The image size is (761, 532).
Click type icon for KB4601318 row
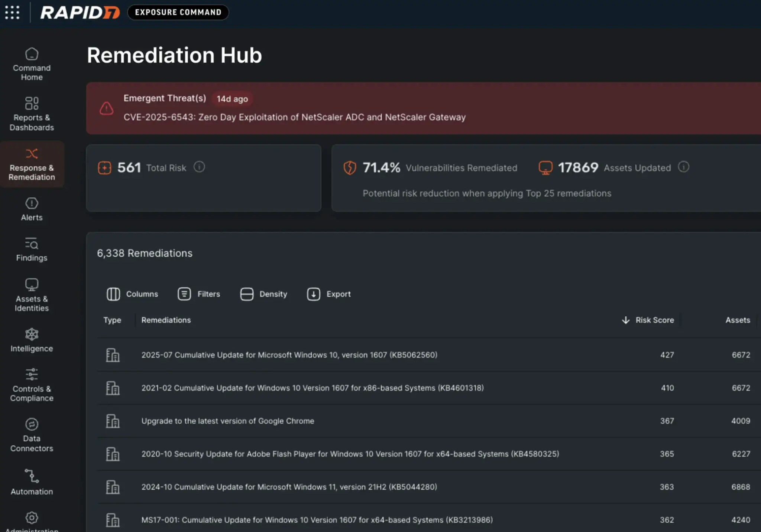click(x=113, y=388)
